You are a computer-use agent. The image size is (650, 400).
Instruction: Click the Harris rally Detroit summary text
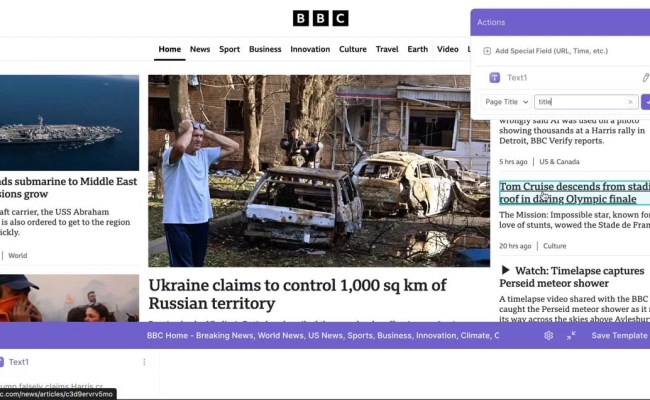(x=572, y=131)
